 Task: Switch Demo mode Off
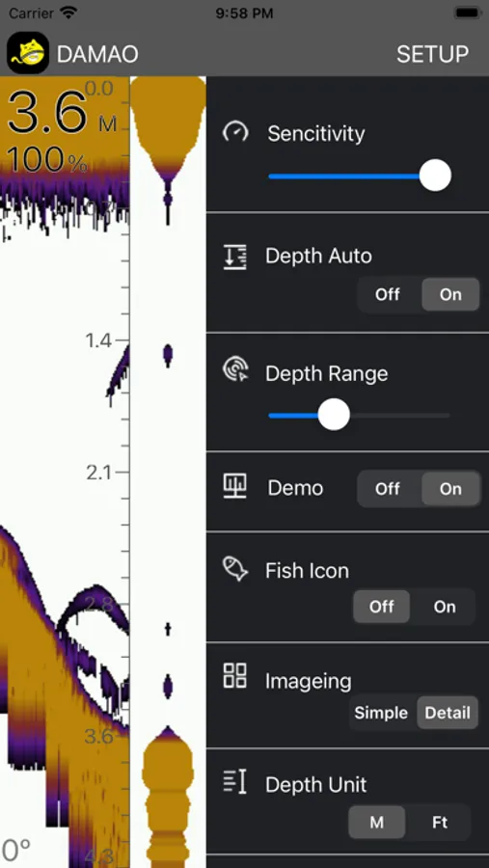(x=388, y=489)
